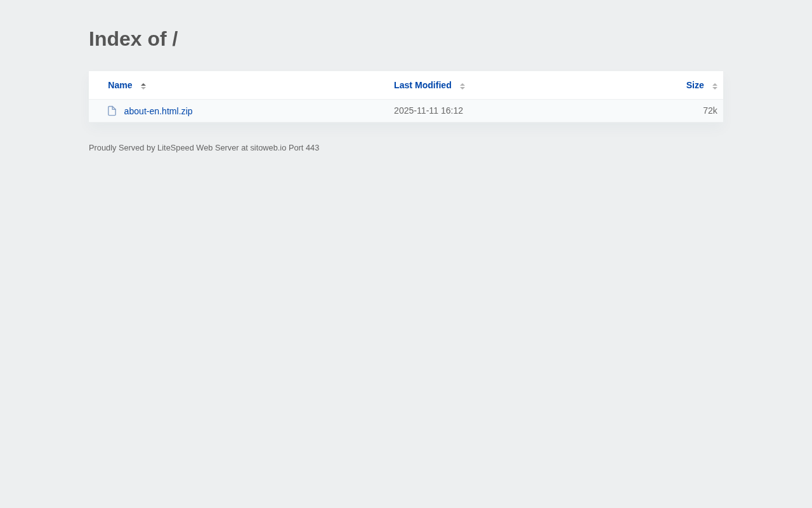812x508 pixels.
Task: Click the down arrow beside Size
Action: (x=715, y=88)
